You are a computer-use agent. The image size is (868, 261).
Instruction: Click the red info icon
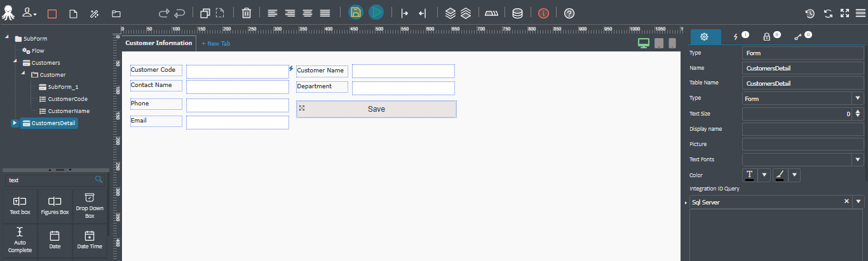[x=543, y=13]
